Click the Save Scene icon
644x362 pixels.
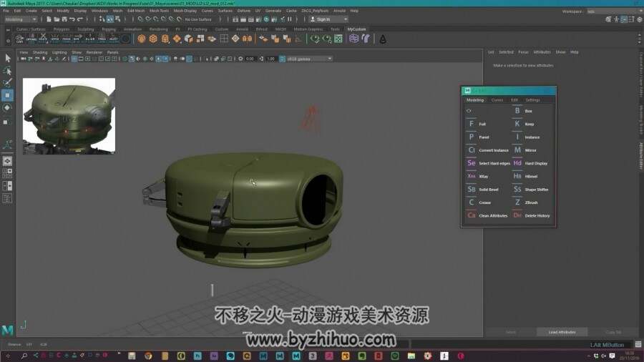pyautogui.click(x=64, y=19)
